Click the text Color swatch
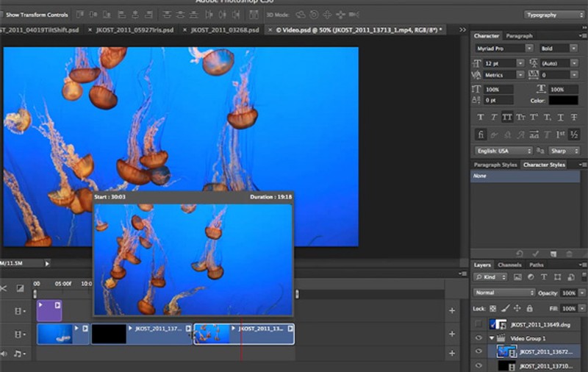The image size is (588, 372). pos(563,100)
